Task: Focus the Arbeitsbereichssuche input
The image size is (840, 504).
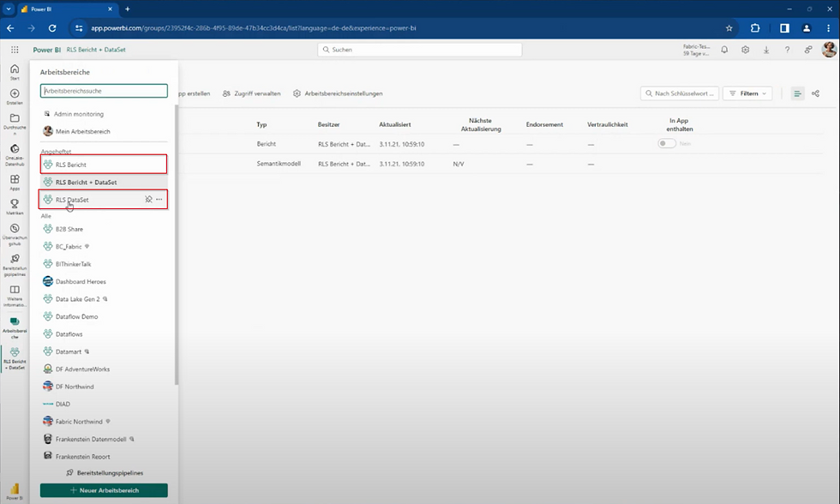Action: tap(104, 91)
